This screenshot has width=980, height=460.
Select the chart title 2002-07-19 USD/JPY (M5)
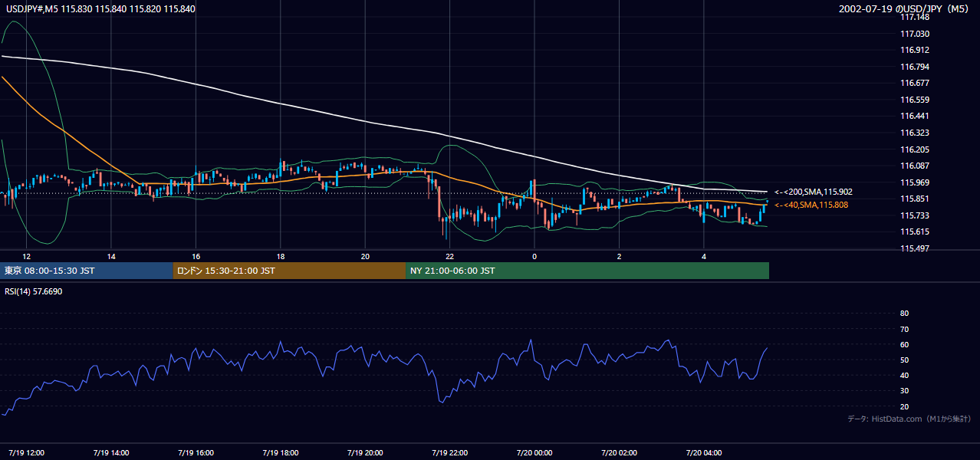(x=904, y=8)
